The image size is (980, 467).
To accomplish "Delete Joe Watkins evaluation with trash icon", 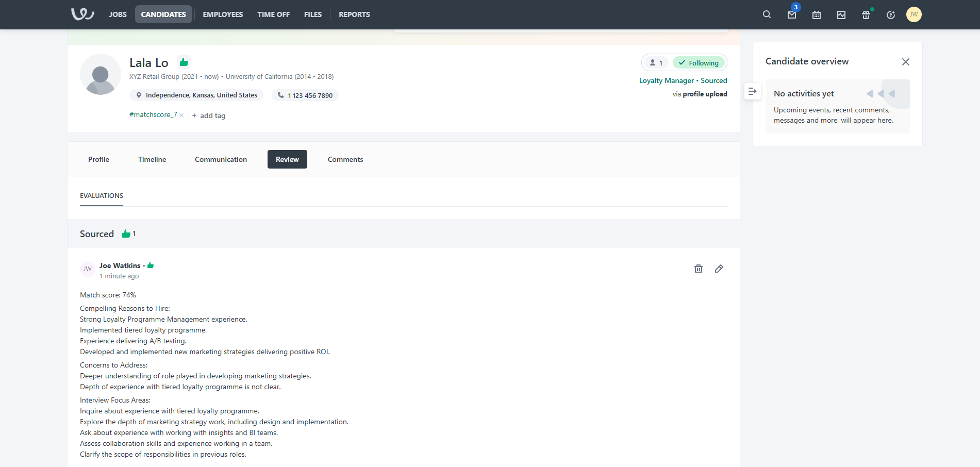I will [x=699, y=269].
